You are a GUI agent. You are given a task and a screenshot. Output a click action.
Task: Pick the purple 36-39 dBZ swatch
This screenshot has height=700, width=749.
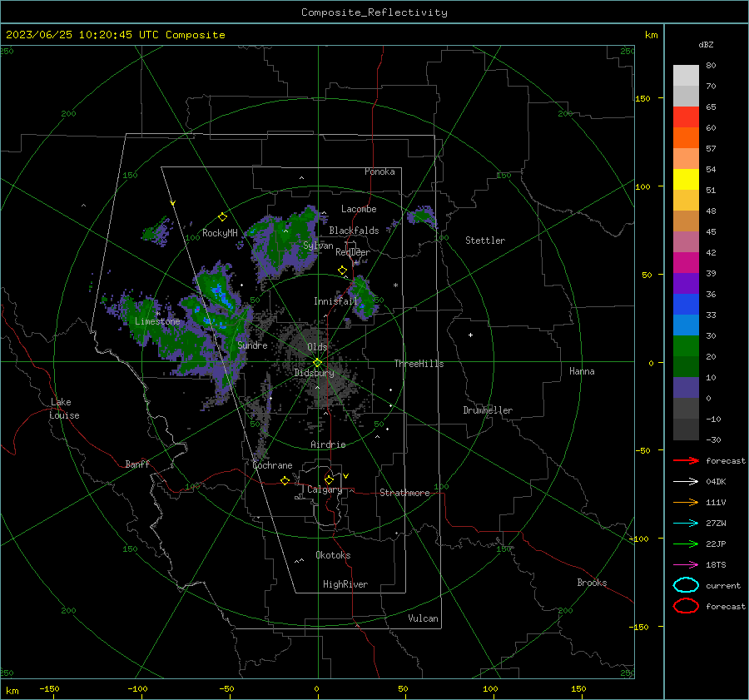point(686,284)
